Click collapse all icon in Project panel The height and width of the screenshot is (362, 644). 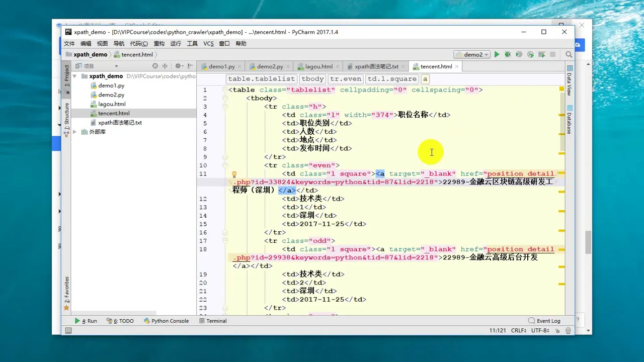point(165,66)
